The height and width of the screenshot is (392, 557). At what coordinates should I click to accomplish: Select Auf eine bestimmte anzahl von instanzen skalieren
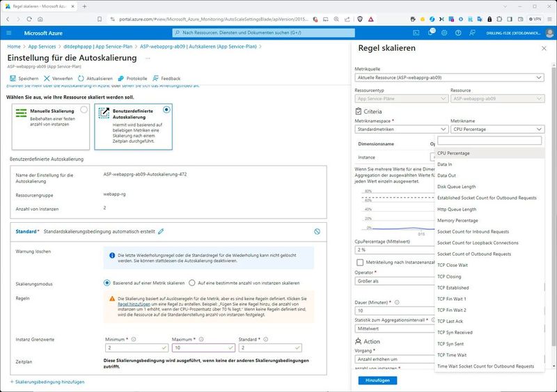[x=246, y=283]
